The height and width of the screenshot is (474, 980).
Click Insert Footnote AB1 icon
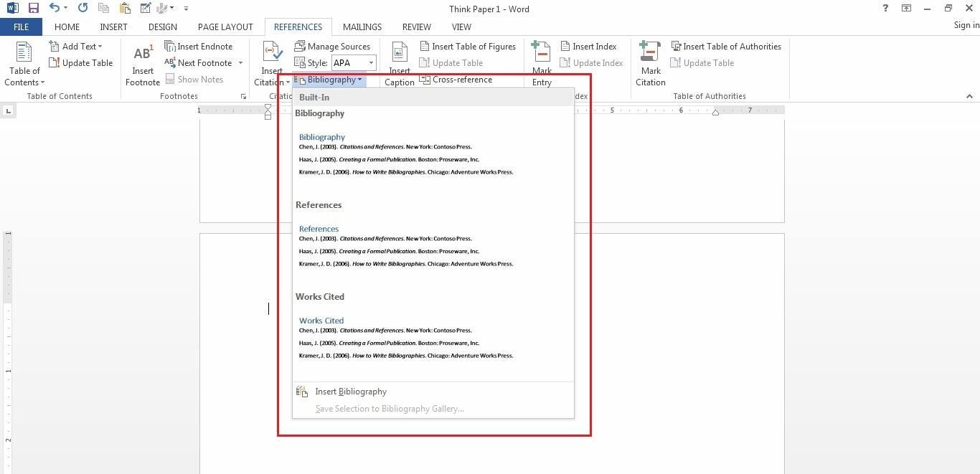tap(143, 64)
